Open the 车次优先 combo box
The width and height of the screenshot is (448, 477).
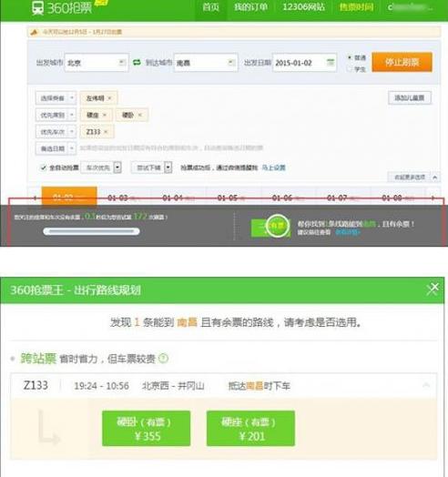tap(101, 167)
